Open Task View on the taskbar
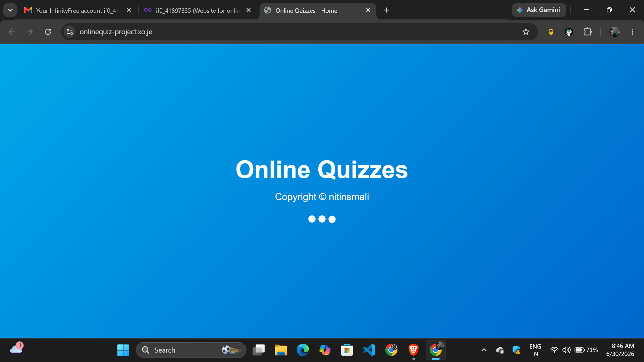 pyautogui.click(x=259, y=350)
